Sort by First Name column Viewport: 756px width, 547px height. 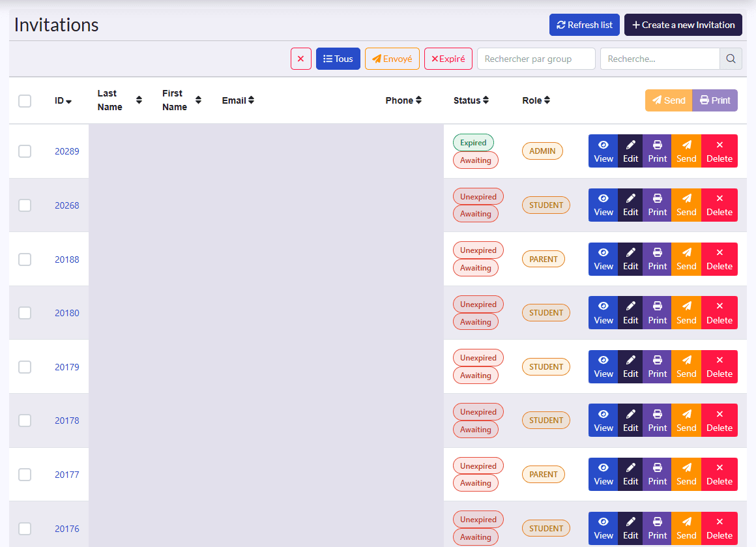pos(181,100)
